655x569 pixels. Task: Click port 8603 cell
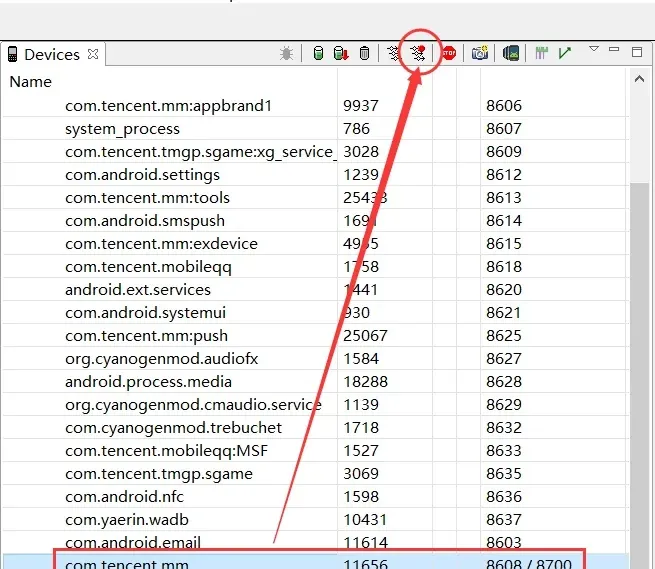504,542
